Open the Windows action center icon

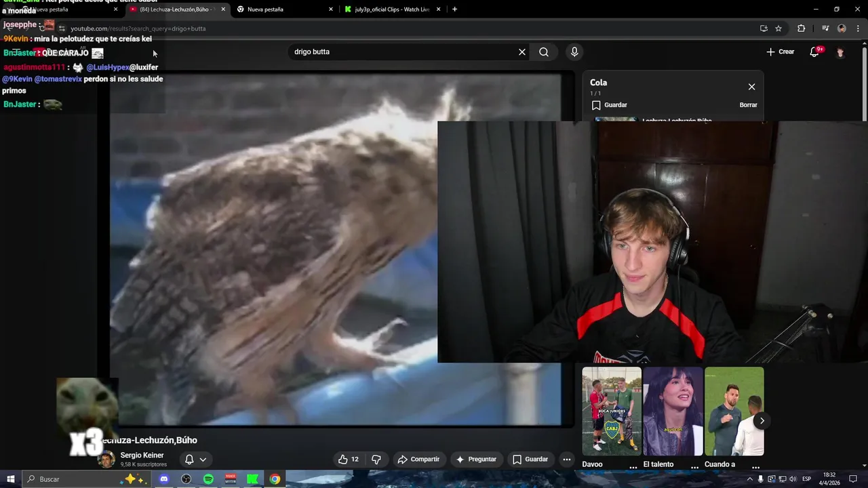854,479
